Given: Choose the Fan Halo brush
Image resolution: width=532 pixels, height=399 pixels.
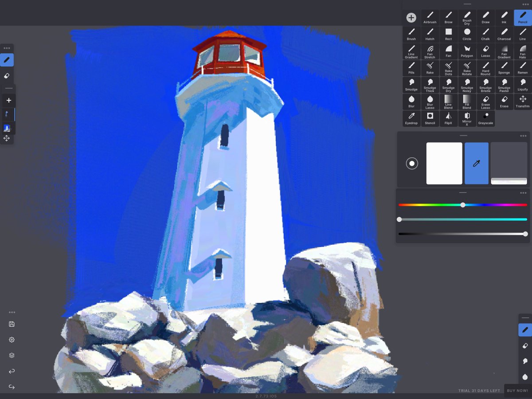Looking at the screenshot, I should 523,51.
